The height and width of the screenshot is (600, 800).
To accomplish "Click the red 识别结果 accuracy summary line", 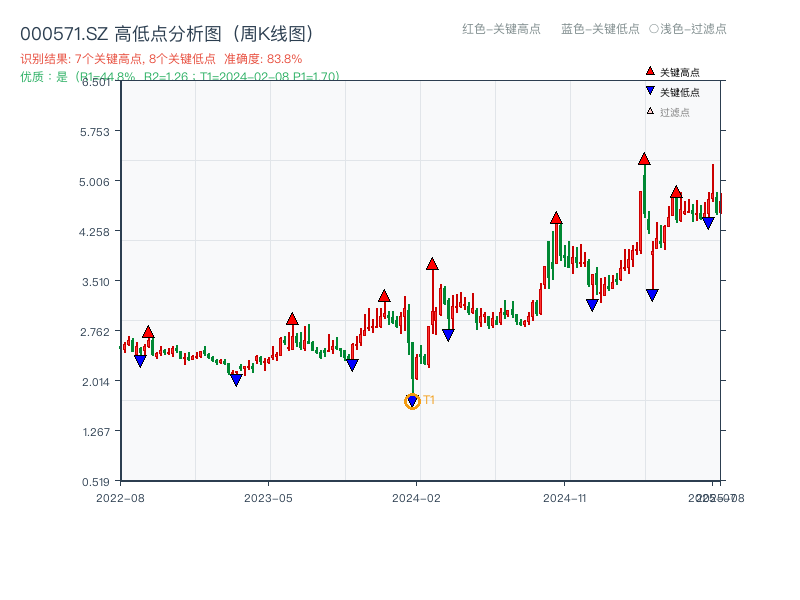I will tap(161, 59).
